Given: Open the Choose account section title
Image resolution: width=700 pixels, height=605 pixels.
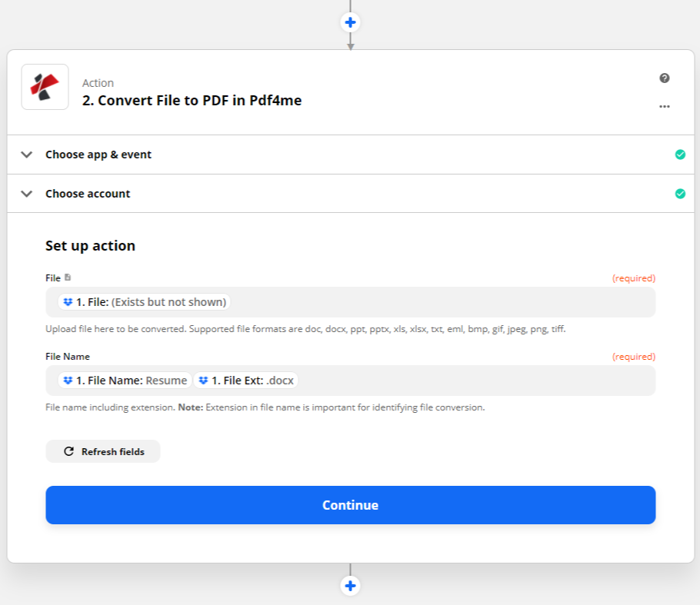Looking at the screenshot, I should (x=88, y=194).
